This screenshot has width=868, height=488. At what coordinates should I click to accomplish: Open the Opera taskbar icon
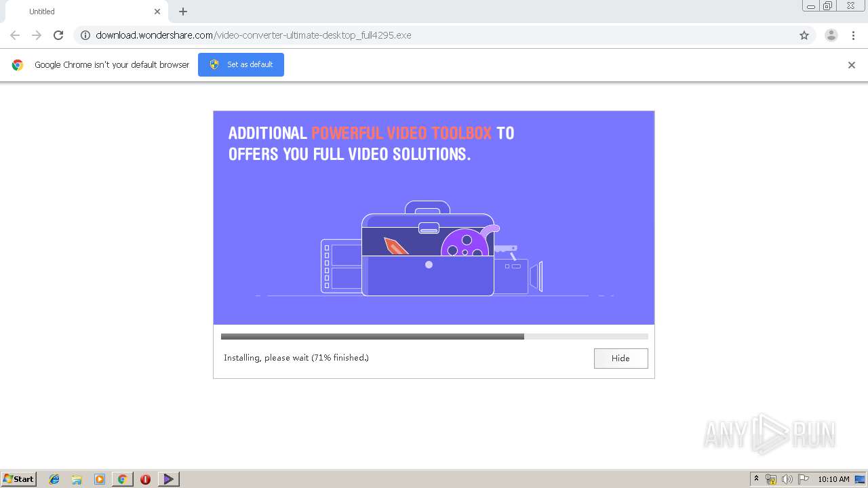point(145,479)
